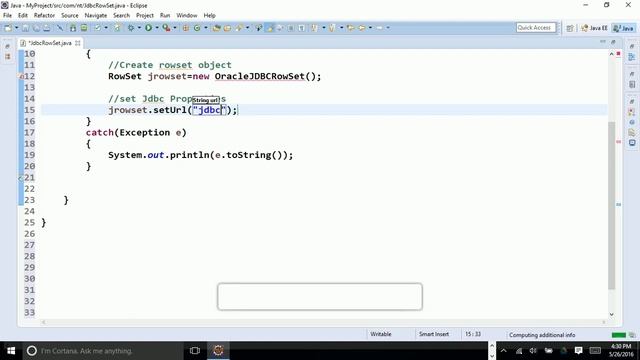Toggle Word Wrap in editor

280,28
